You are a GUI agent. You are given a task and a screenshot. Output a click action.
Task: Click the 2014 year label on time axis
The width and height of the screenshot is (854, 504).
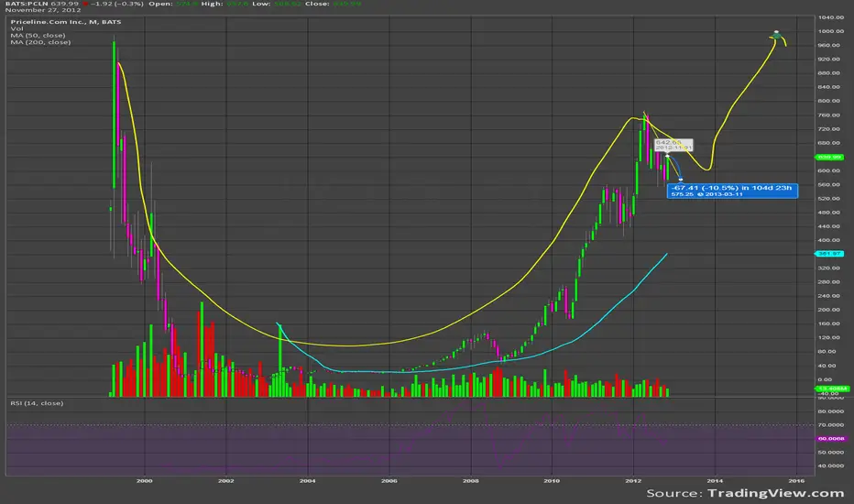click(x=715, y=481)
